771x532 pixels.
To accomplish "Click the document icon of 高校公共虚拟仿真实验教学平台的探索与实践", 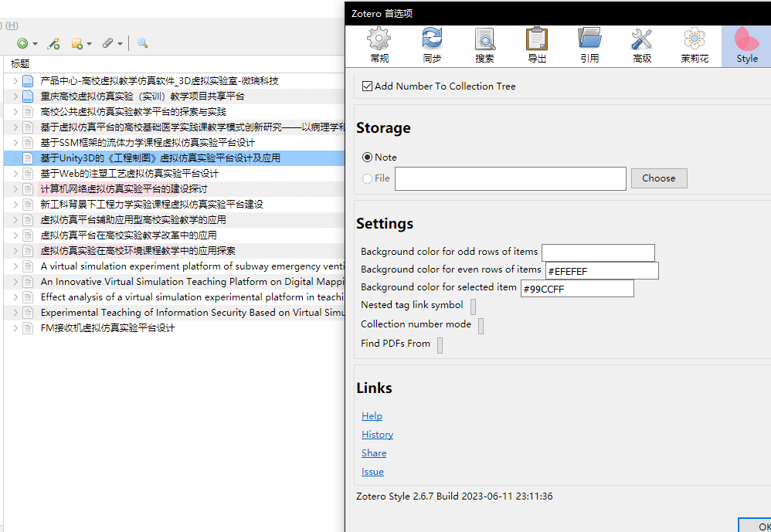I will click(28, 112).
